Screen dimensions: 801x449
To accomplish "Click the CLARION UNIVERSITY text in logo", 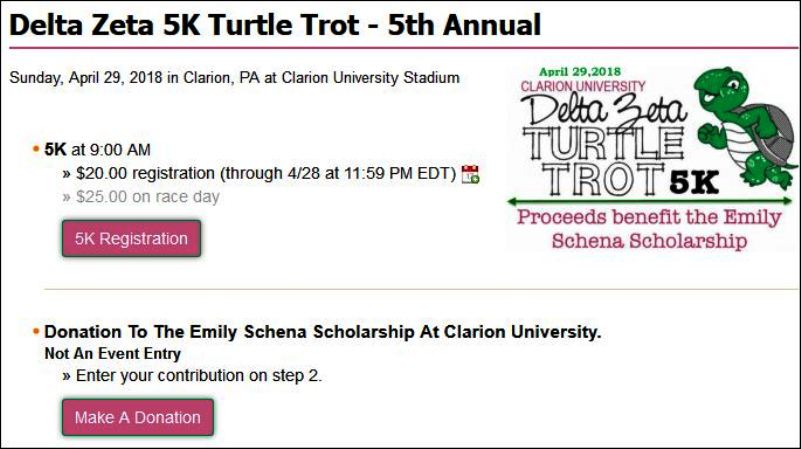I will pyautogui.click(x=583, y=86).
